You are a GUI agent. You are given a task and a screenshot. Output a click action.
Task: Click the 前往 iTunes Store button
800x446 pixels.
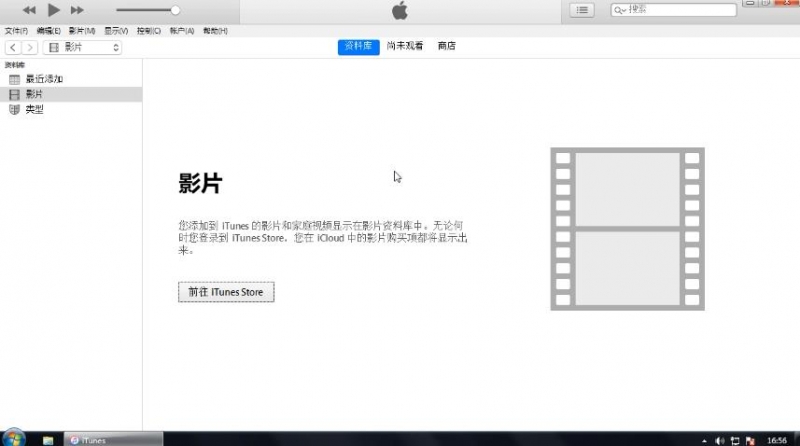(226, 292)
